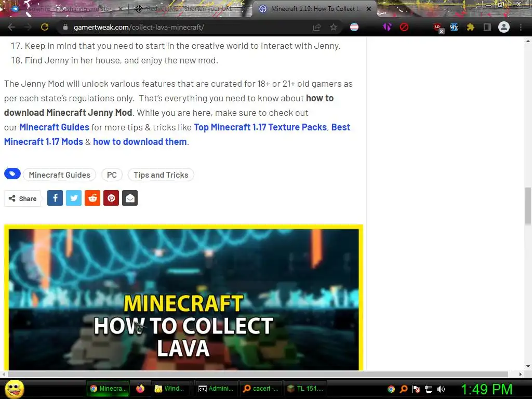The width and height of the screenshot is (532, 399).
Task: Open the red prohibited-circle extension icon
Action: (404, 27)
